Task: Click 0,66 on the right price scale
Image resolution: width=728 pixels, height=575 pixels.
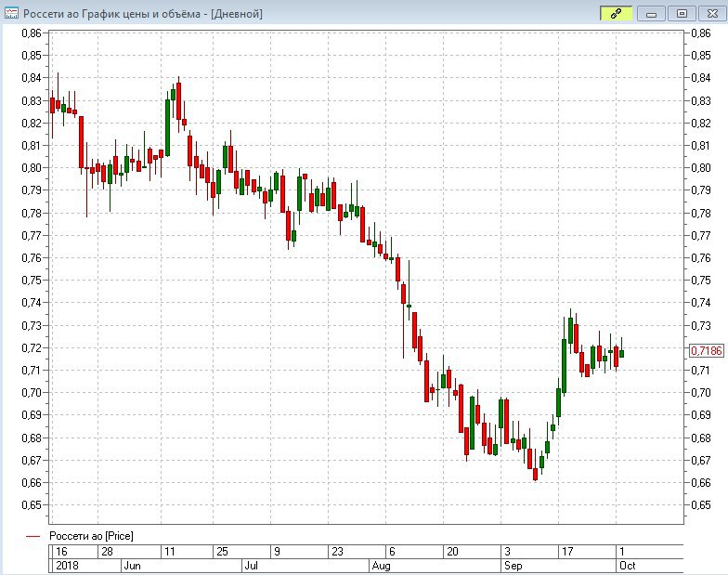Action: coord(700,483)
